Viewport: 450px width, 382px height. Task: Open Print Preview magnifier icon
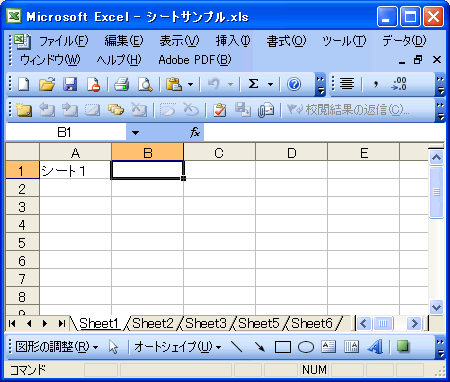[145, 84]
